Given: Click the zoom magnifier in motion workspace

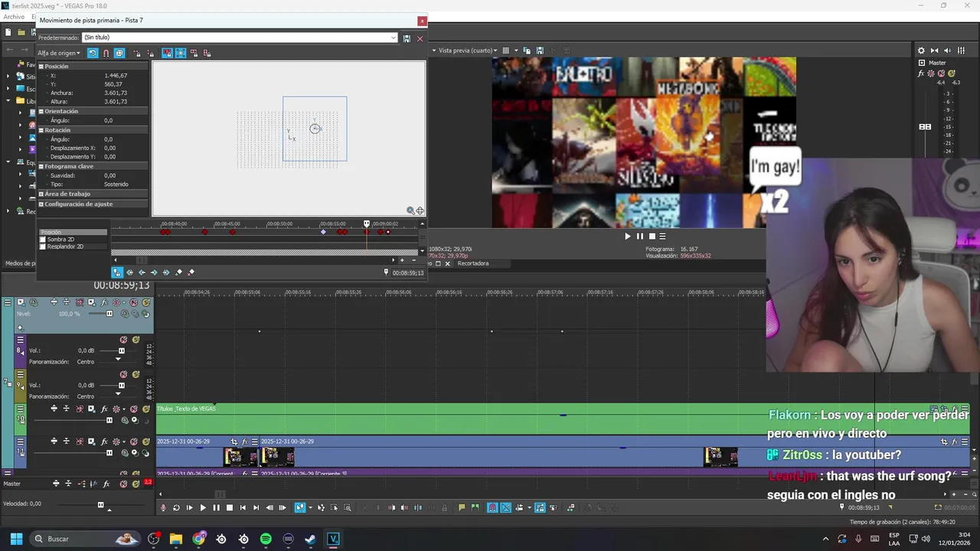Looking at the screenshot, I should pos(410,210).
